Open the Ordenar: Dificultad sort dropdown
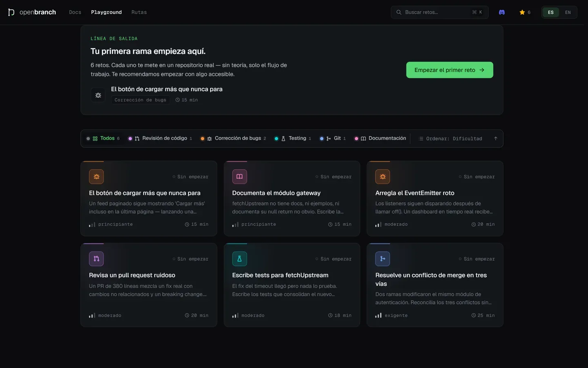Viewport: 588px width, 368px height. click(x=450, y=139)
